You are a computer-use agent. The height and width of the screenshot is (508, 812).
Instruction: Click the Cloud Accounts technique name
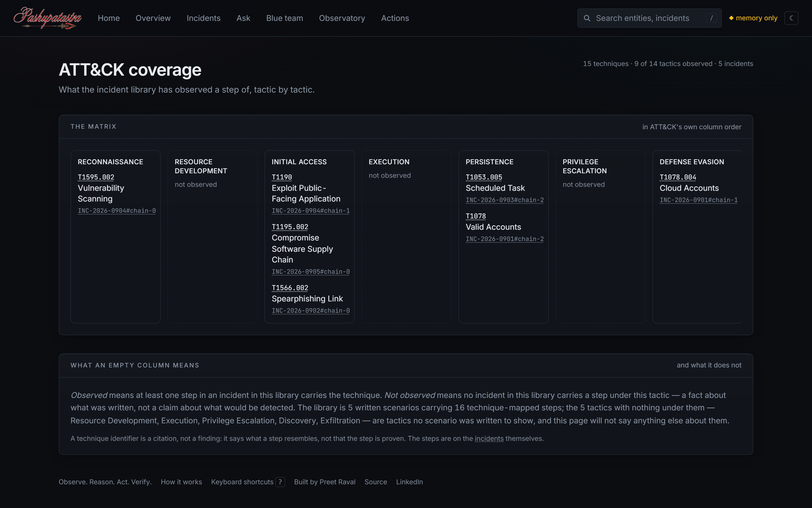689,188
